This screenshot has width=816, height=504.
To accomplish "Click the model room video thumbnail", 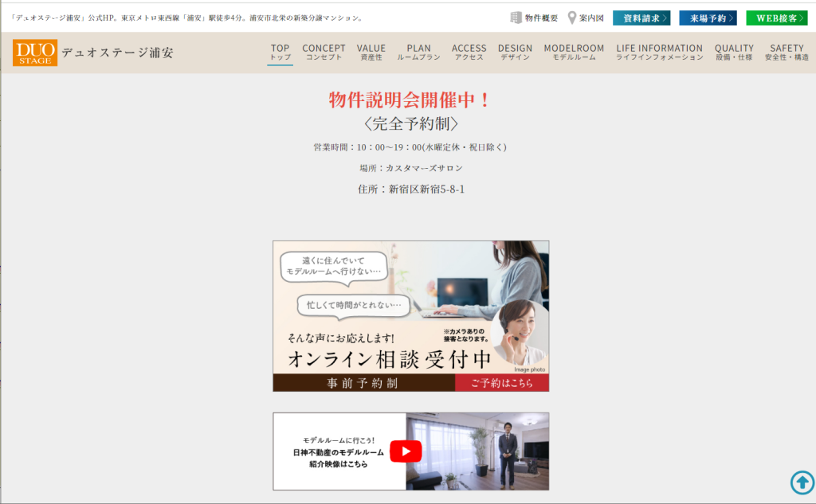I will [410, 451].
